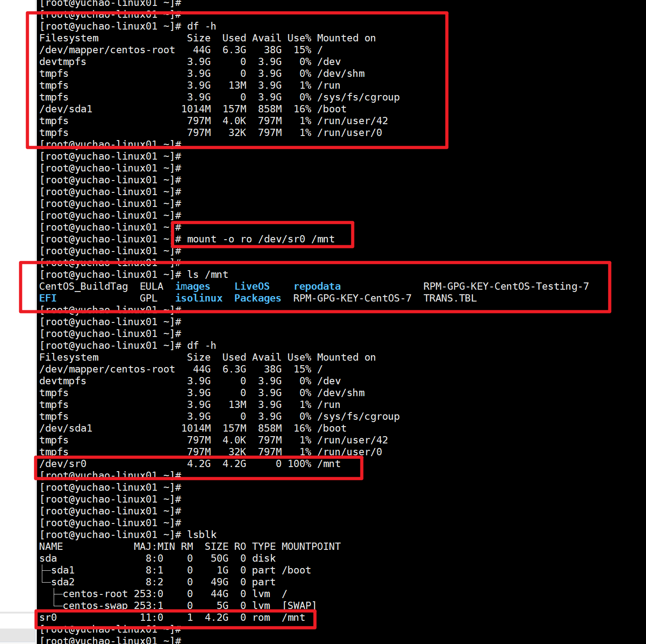
Task: Click the mount -o ro command text
Action: [261, 239]
